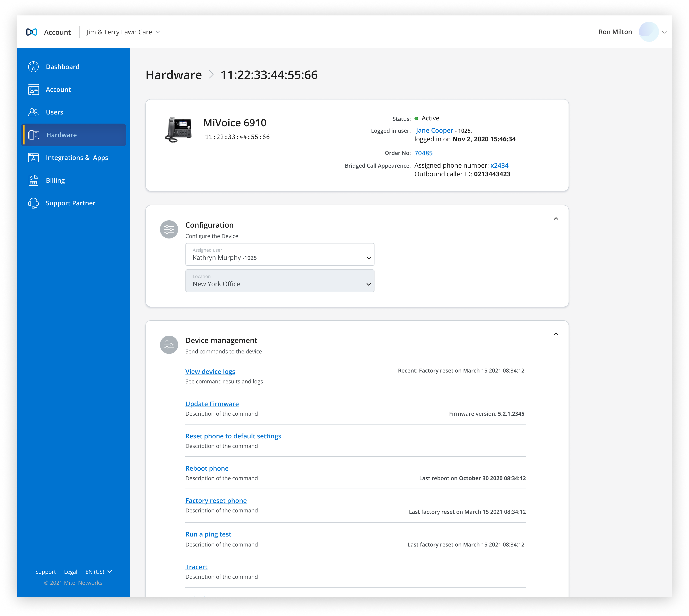Click the Integrations & Apps icon

(33, 158)
